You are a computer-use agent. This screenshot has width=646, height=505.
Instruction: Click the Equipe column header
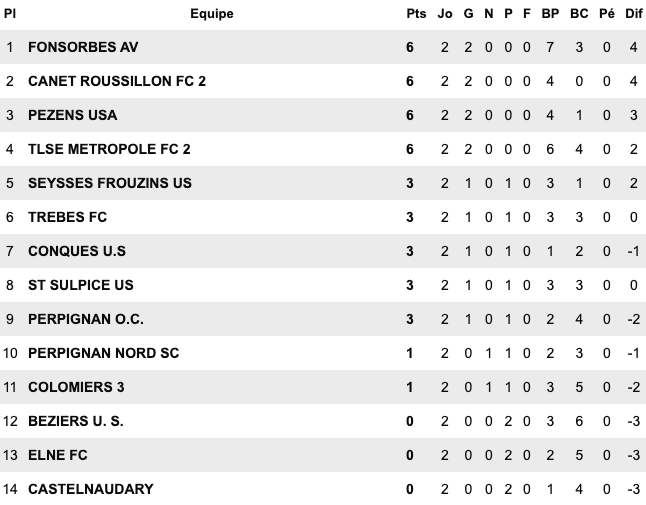[211, 14]
